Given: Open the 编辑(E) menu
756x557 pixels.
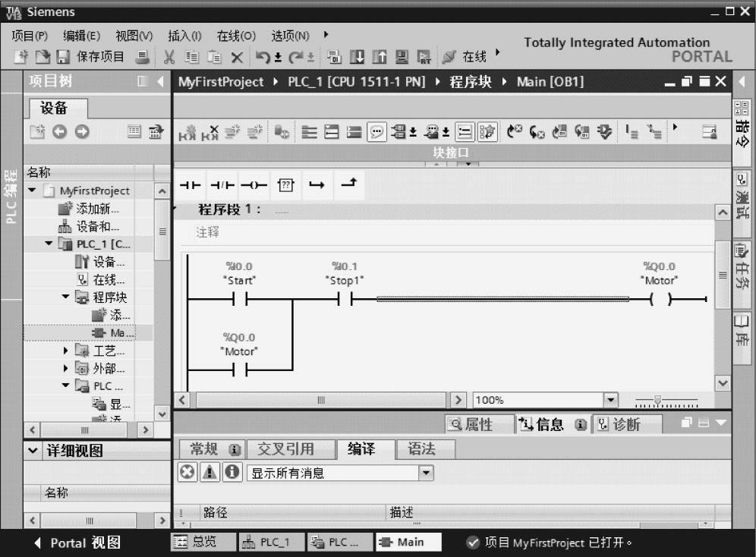Looking at the screenshot, I should coord(81,36).
